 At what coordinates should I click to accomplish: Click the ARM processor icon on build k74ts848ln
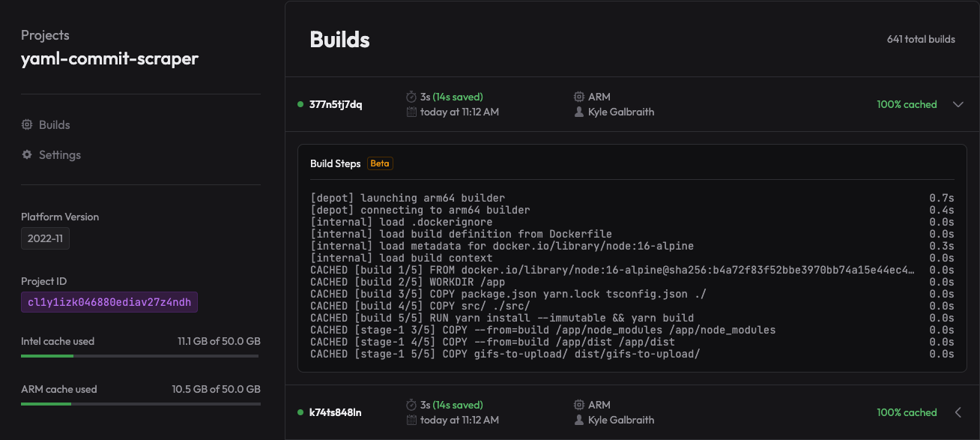coord(578,406)
